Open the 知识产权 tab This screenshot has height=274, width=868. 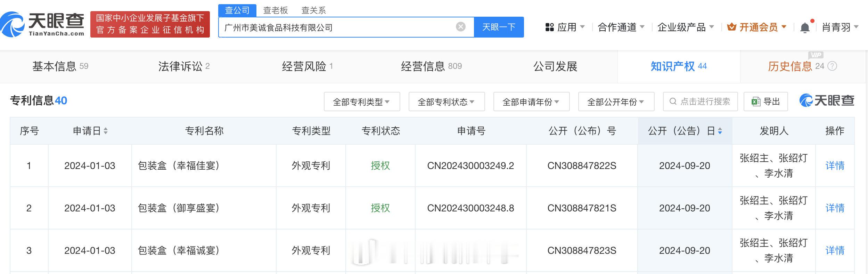(x=679, y=66)
